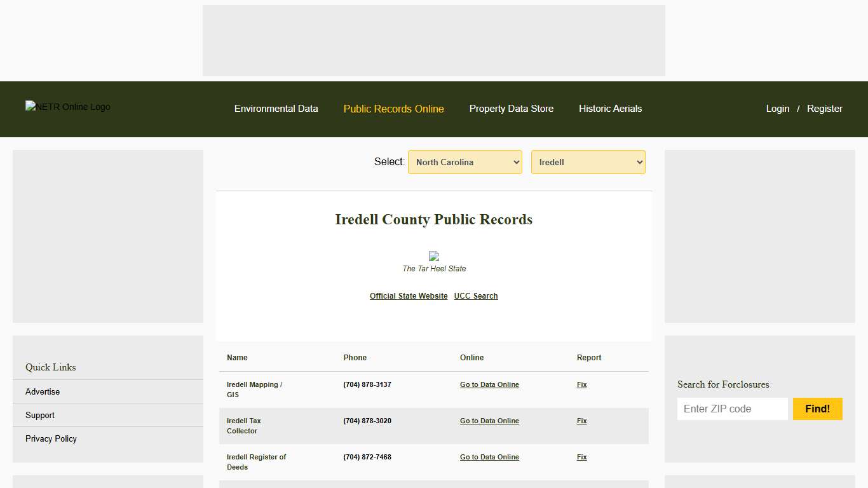Screen dimensions: 868x488
Task: Open Iredell Tax Collector data online
Action: point(489,421)
